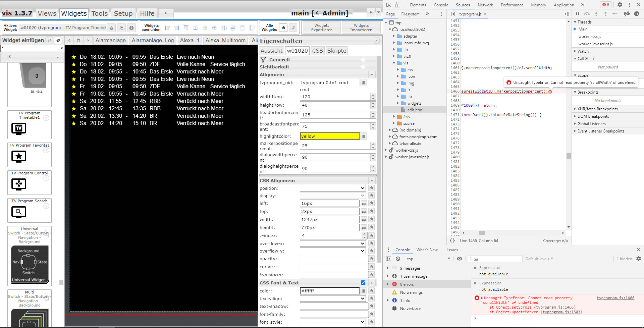Click the console Filter input field
This screenshot has width=644, height=328.
[495, 259]
